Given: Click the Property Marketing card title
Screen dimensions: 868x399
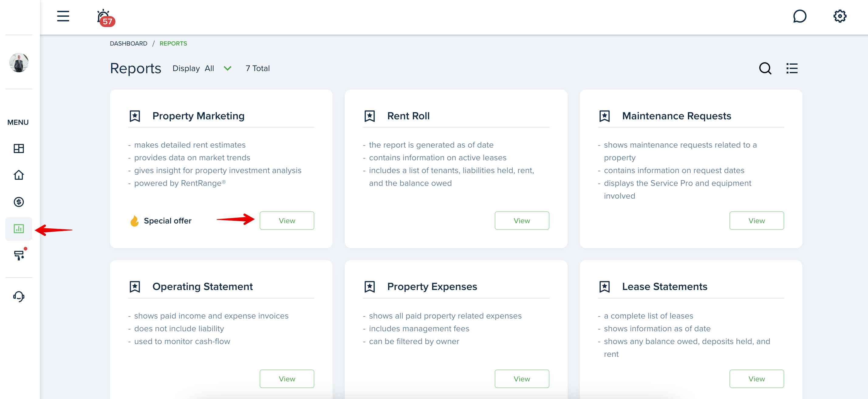Looking at the screenshot, I should pyautogui.click(x=198, y=116).
